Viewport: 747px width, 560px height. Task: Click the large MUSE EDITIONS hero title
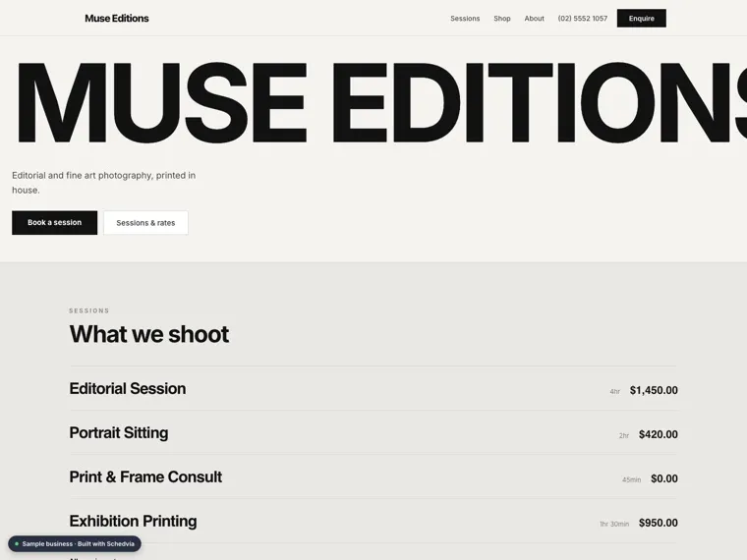(381, 102)
